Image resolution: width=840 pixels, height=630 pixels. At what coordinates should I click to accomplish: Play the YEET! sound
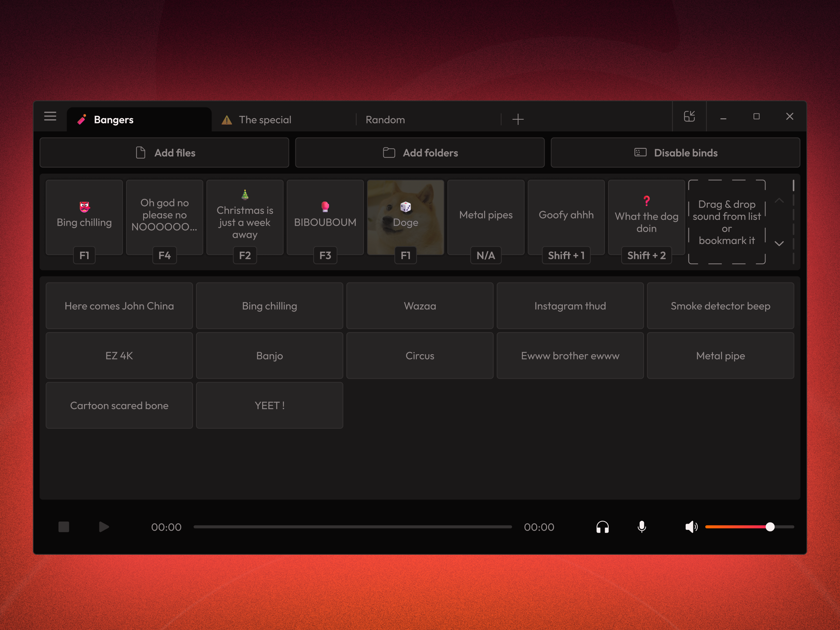click(269, 405)
